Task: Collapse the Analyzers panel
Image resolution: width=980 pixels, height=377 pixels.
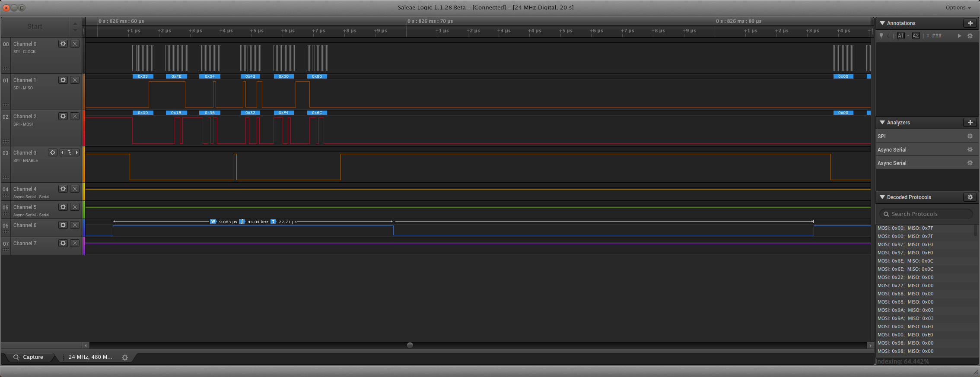Action: (882, 123)
